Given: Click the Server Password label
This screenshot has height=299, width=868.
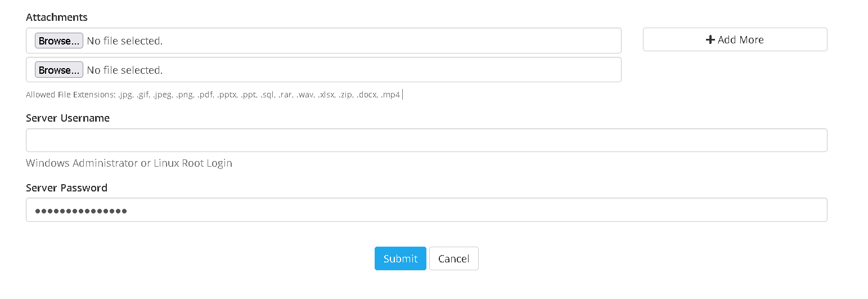Looking at the screenshot, I should 66,188.
